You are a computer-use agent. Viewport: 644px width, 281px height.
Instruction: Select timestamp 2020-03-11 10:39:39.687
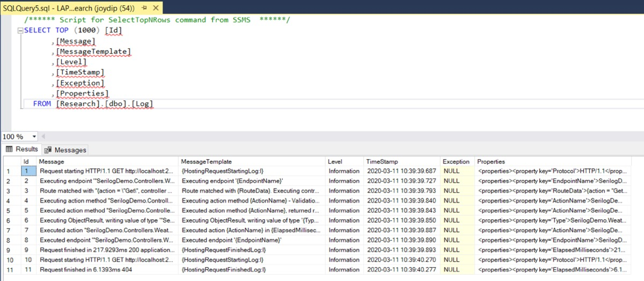click(402, 172)
